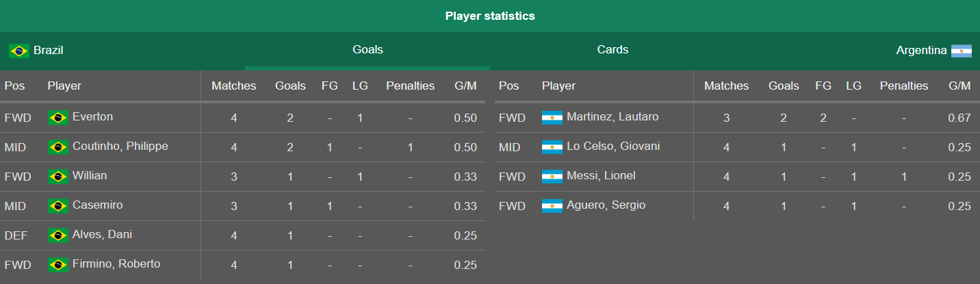Open the Argentina team link

[x=921, y=51]
